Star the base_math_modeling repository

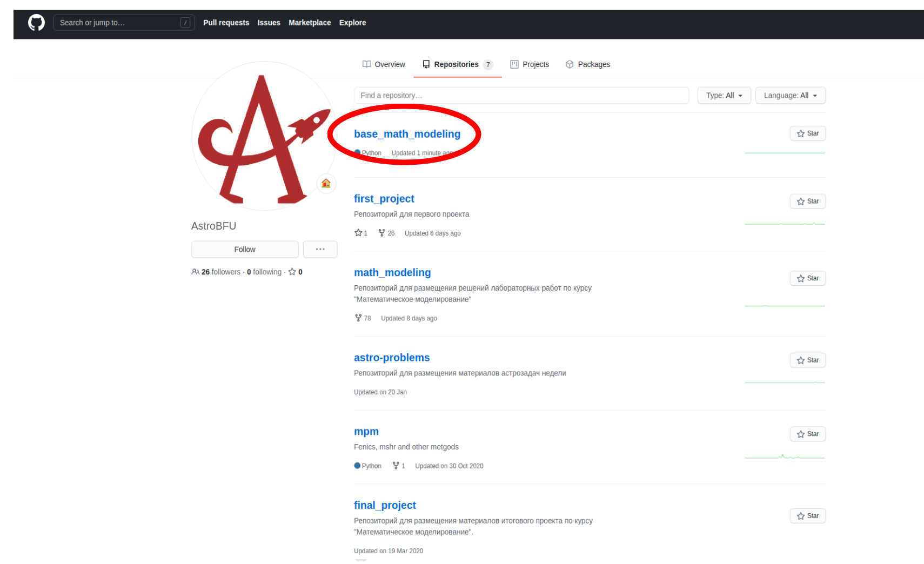pos(807,133)
